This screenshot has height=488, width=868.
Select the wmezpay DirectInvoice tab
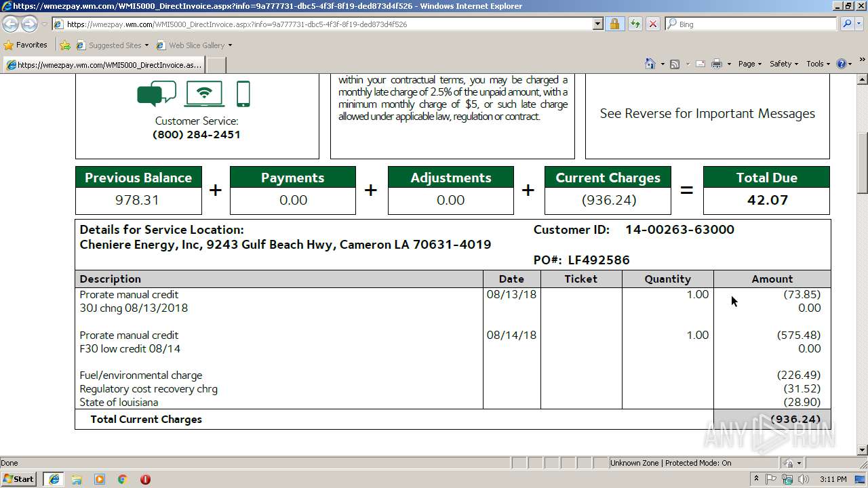pyautogui.click(x=103, y=65)
